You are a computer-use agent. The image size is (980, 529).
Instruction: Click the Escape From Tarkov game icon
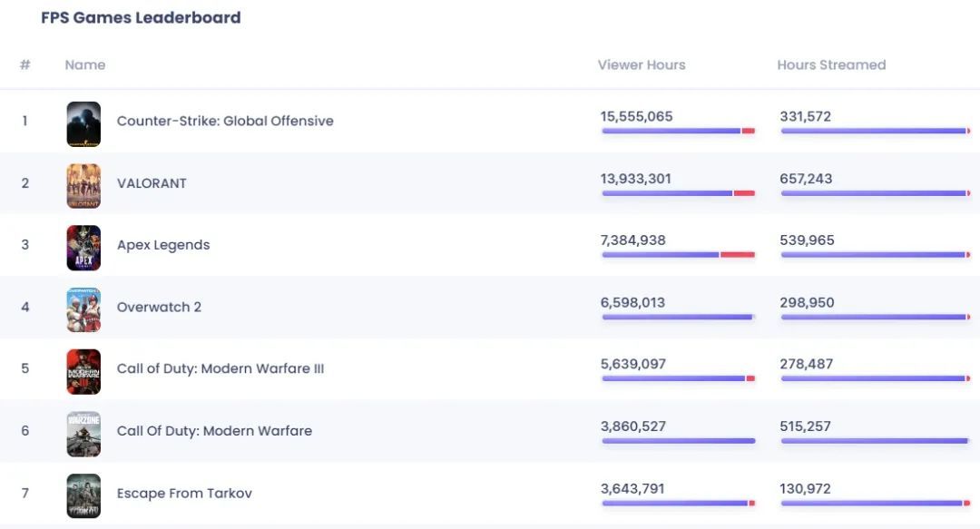point(83,495)
